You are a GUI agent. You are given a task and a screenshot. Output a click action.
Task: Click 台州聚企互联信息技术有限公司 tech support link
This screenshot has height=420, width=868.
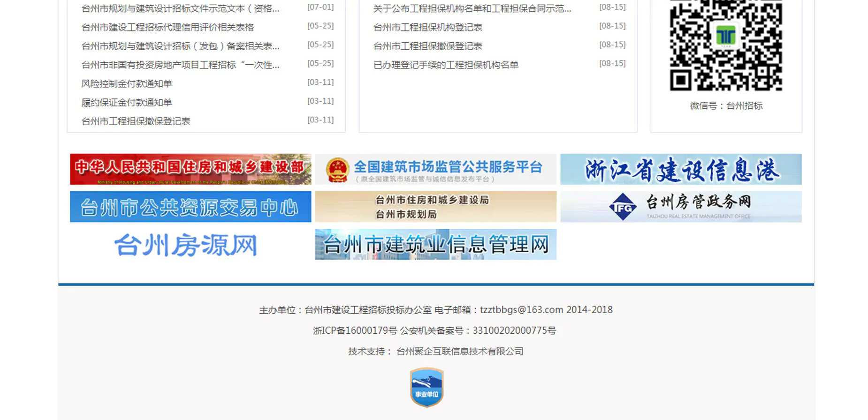(x=460, y=352)
